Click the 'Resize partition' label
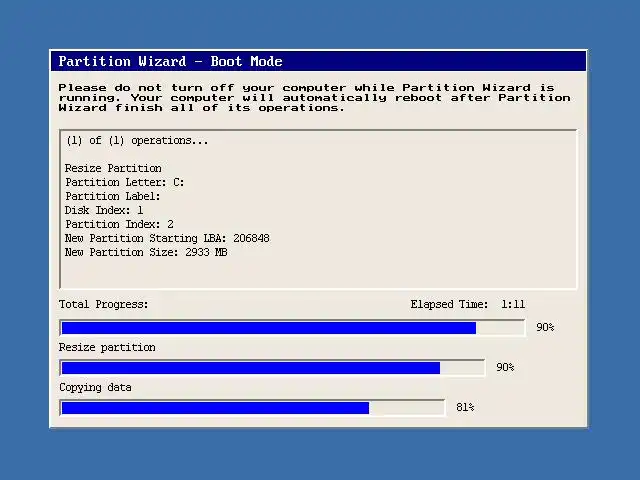The width and height of the screenshot is (640, 480). 107,347
